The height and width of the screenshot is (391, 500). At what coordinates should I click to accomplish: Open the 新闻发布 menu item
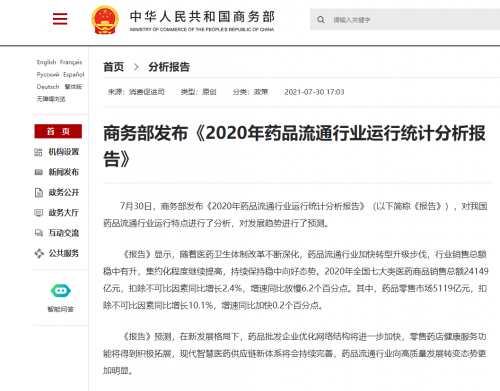coord(64,172)
